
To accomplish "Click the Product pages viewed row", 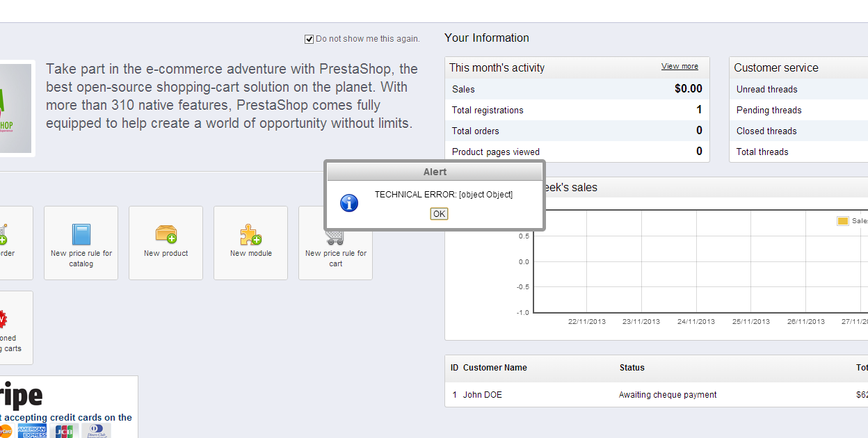I will click(x=577, y=152).
